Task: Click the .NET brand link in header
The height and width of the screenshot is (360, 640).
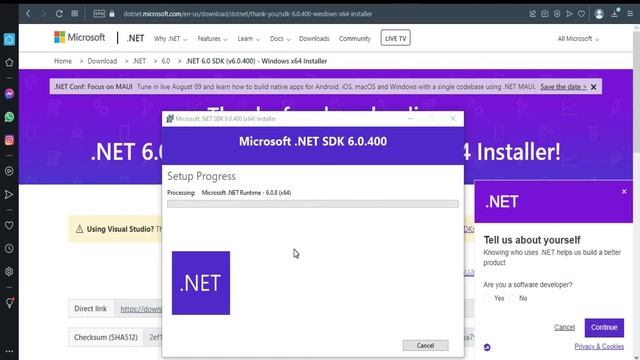Action: (135, 38)
